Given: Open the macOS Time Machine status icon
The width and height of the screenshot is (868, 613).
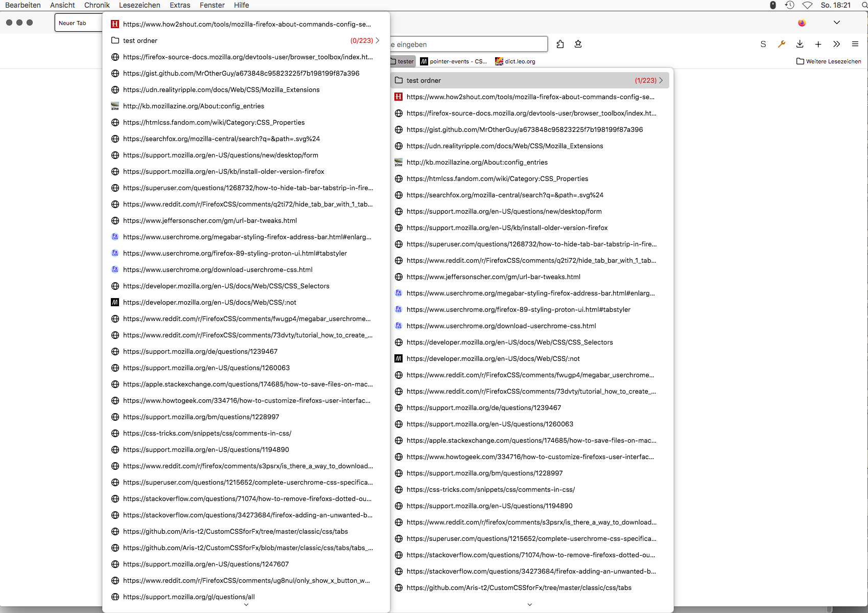Looking at the screenshot, I should 790,5.
